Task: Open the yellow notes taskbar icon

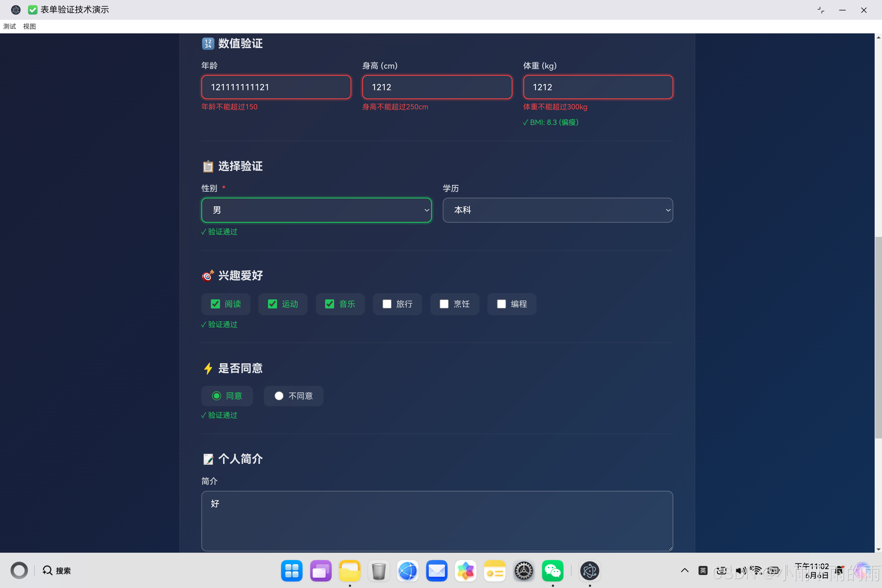Action: tap(495, 570)
